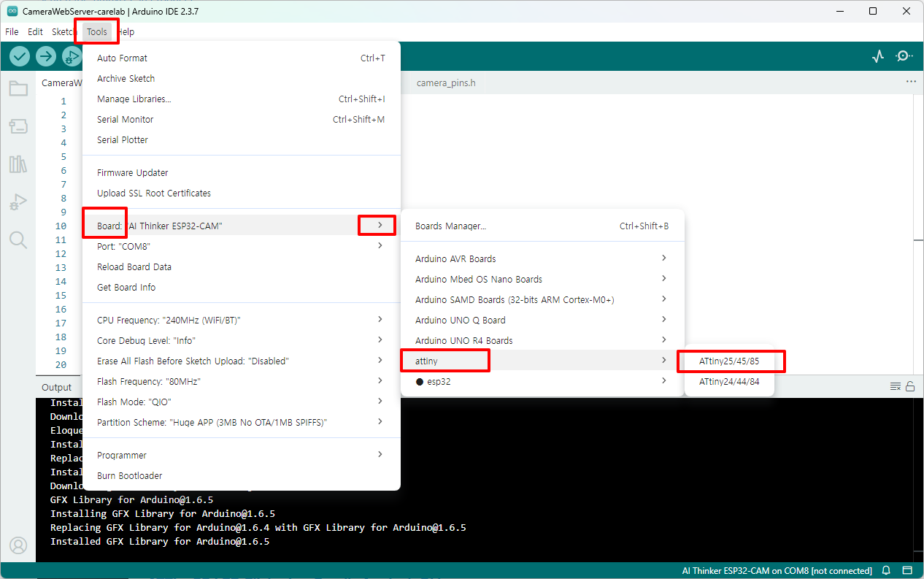Expand Erase All Flash Before Sketch Upload submenu
This screenshot has height=579, width=924.
(x=242, y=361)
